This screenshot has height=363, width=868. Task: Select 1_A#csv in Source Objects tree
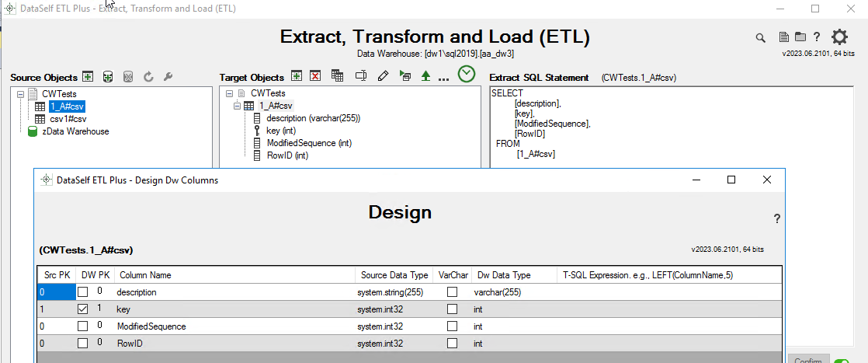coord(67,106)
